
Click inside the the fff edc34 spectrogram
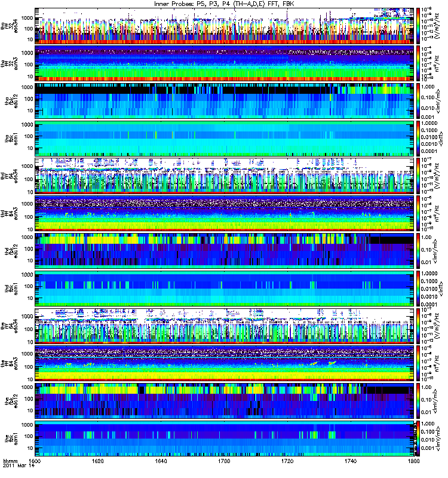tap(224, 326)
